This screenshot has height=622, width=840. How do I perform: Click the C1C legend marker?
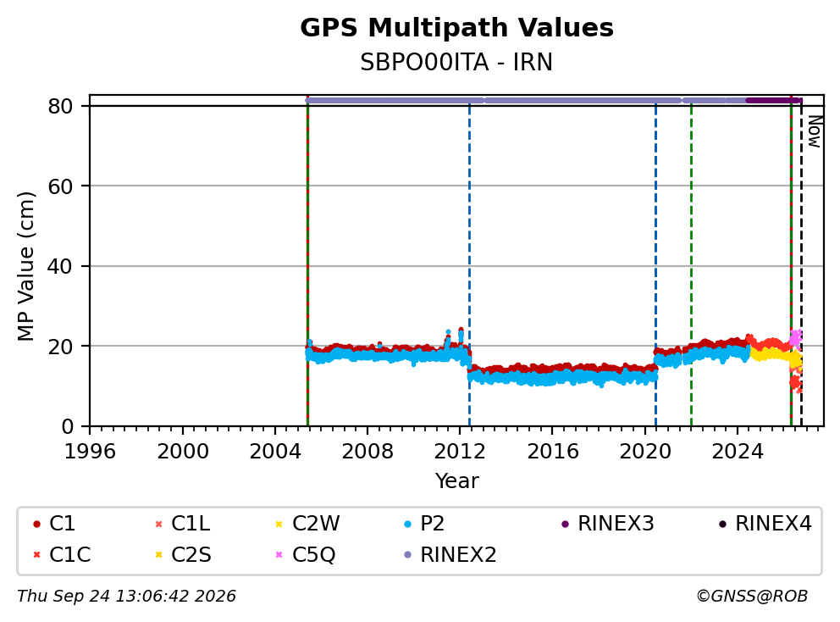(36, 554)
